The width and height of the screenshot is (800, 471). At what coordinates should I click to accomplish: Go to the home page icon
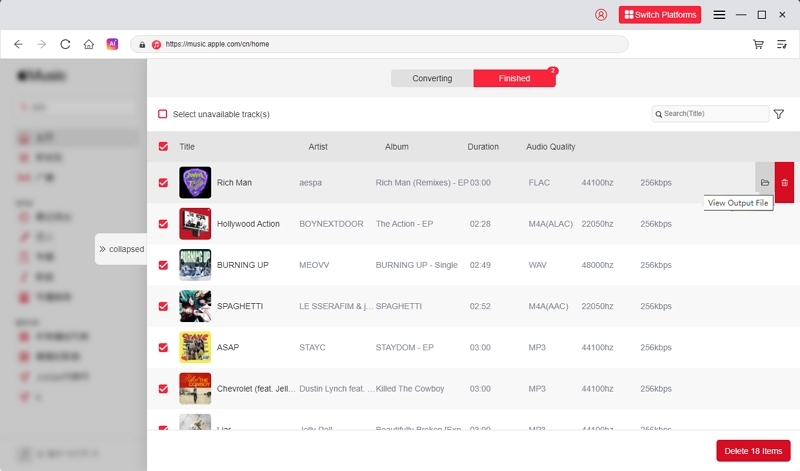[x=89, y=44]
